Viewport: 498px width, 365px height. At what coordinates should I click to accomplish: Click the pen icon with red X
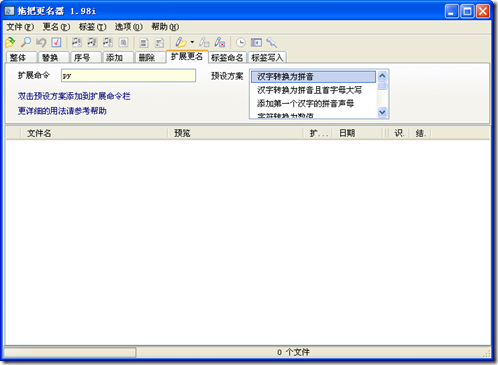220,42
